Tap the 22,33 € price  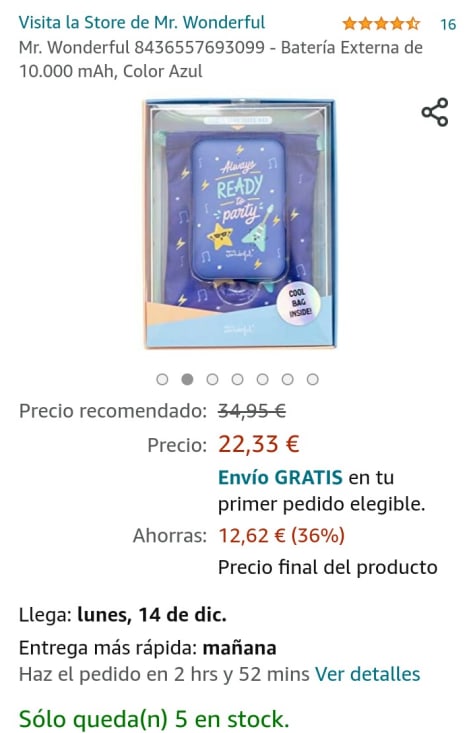[x=259, y=444]
